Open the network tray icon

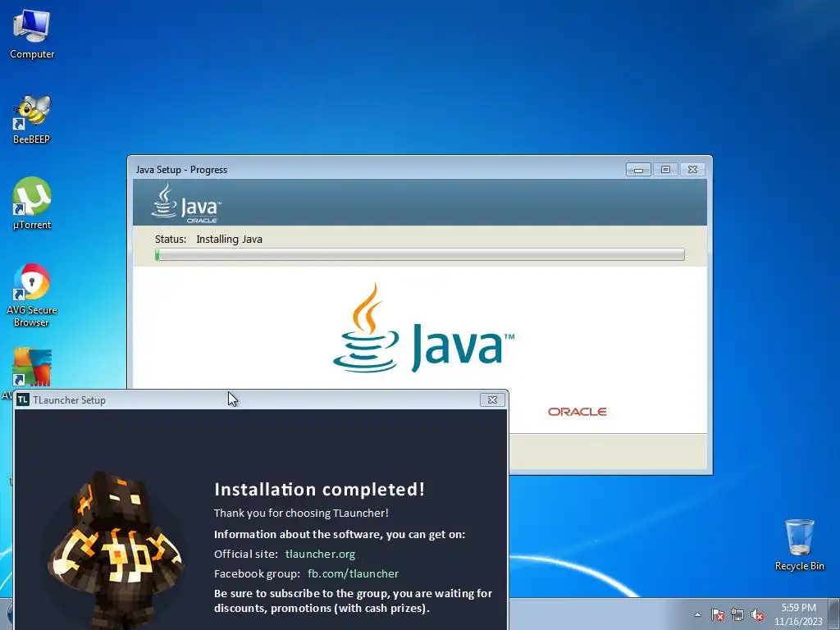point(737,614)
